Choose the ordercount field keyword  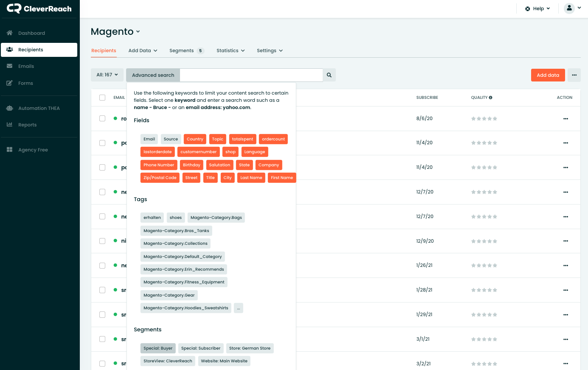pos(273,139)
